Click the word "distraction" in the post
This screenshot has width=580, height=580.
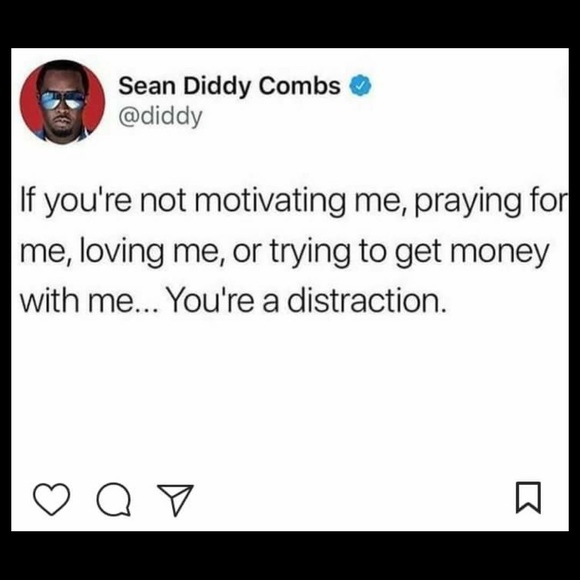[x=365, y=299]
